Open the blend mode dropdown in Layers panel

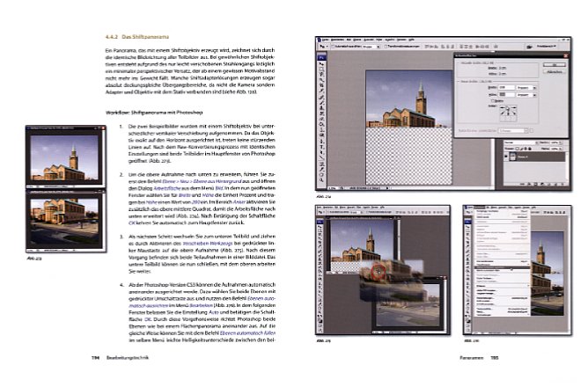(x=520, y=142)
